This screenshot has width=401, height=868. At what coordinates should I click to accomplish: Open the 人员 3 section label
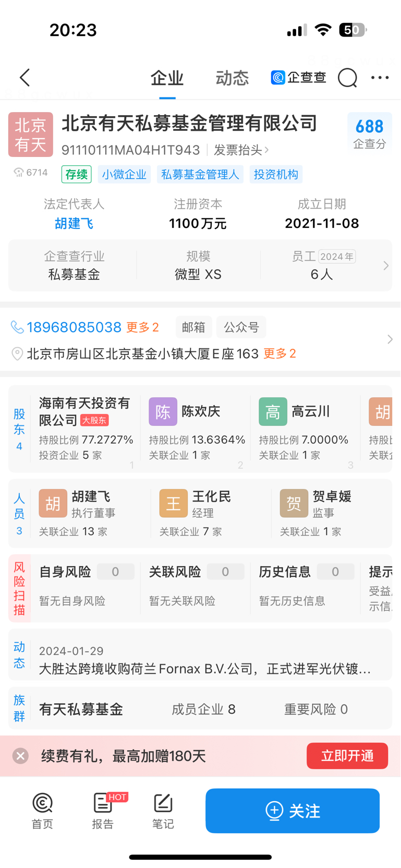[x=19, y=514]
